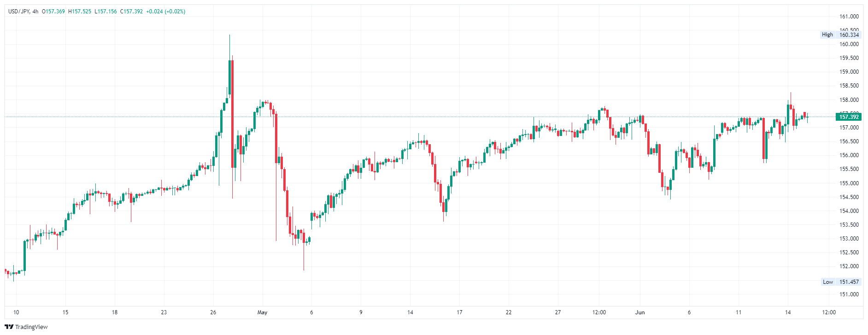This screenshot has width=868, height=335.
Task: Click the 161.000 price axis label
Action: pyautogui.click(x=849, y=17)
